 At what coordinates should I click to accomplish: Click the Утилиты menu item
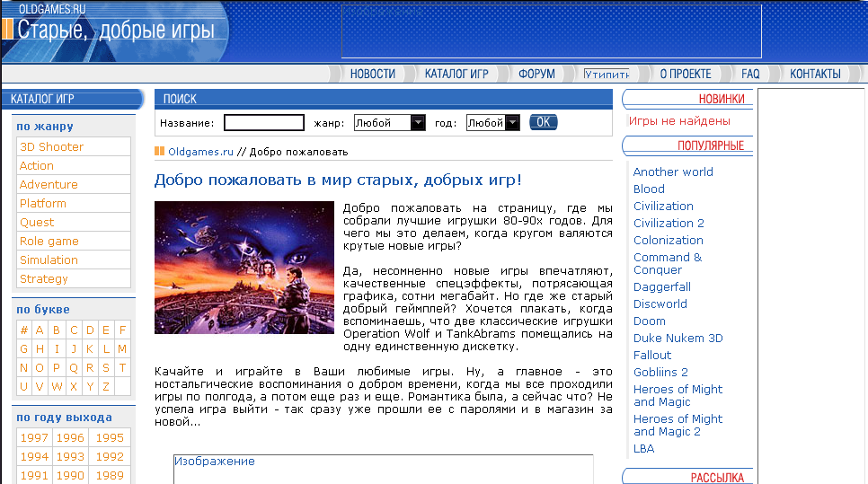607,75
